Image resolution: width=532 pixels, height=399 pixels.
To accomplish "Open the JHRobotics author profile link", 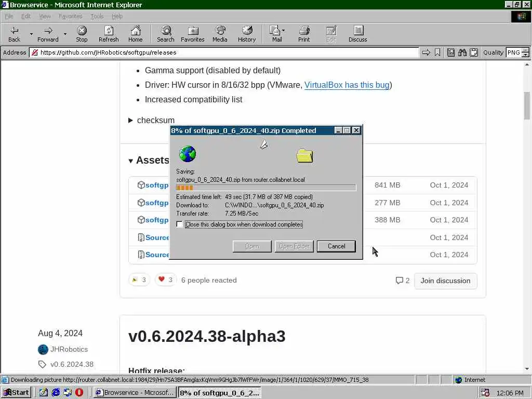I will click(69, 349).
